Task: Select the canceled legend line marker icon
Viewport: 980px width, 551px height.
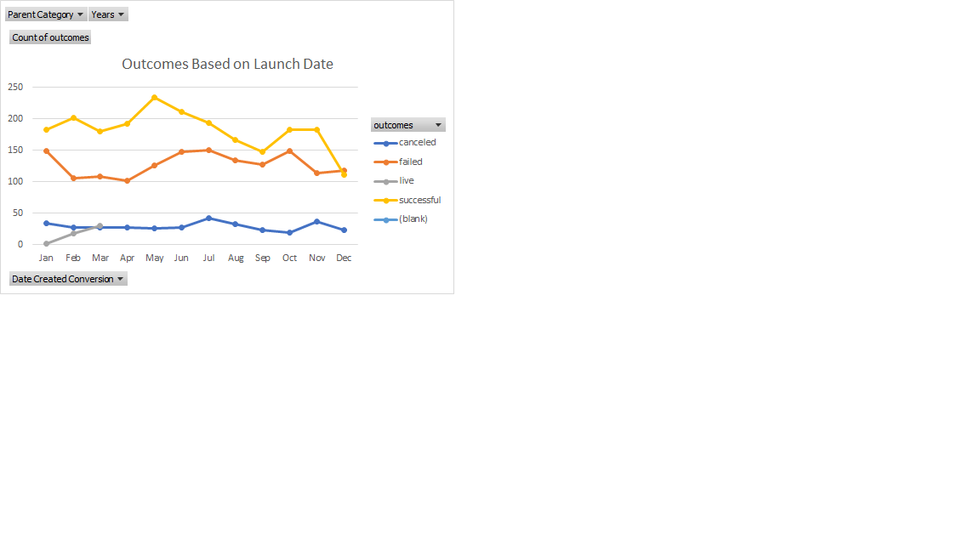Action: click(x=385, y=142)
